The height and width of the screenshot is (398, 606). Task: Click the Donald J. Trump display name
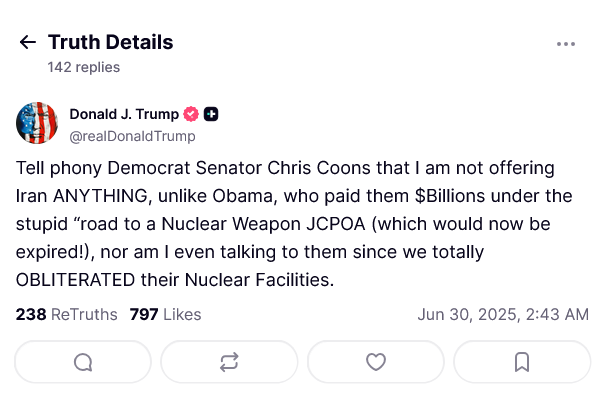pos(124,114)
